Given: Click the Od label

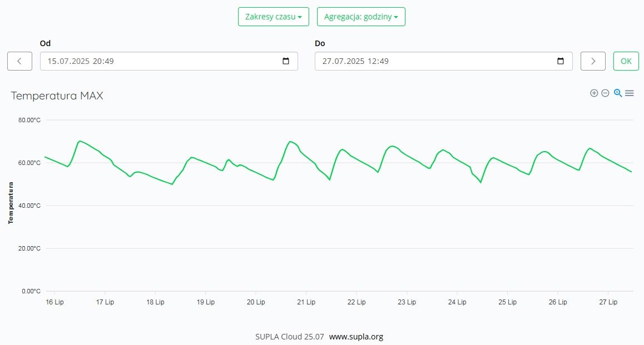Looking at the screenshot, I should [45, 43].
